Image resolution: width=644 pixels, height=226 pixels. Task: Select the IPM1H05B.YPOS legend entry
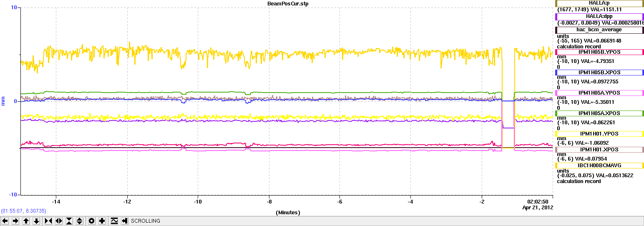599,52
